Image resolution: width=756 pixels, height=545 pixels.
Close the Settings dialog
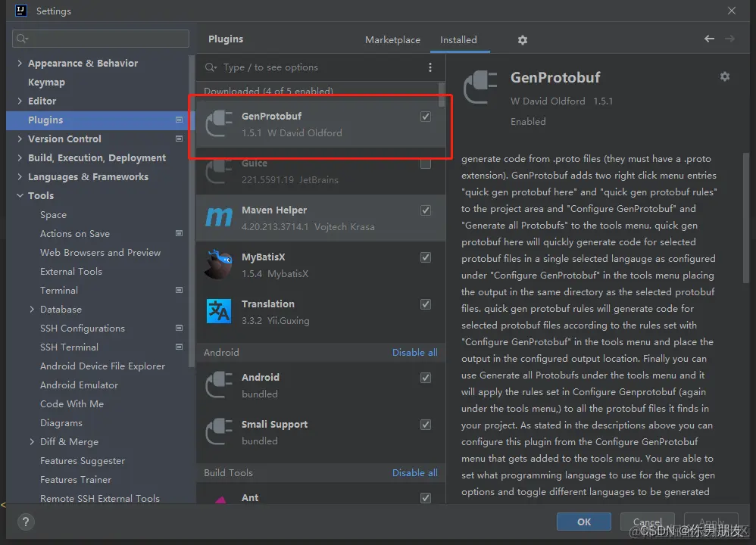[732, 11]
